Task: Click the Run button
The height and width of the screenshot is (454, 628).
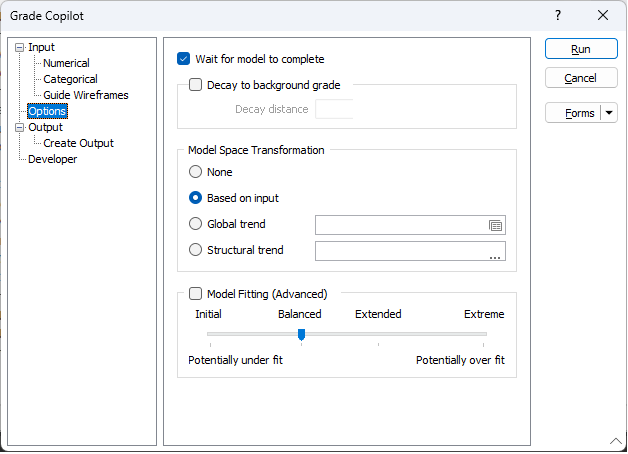Action: click(x=581, y=49)
